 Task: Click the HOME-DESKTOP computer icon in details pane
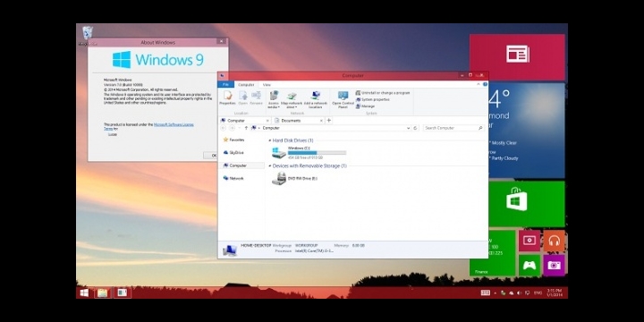[229, 250]
